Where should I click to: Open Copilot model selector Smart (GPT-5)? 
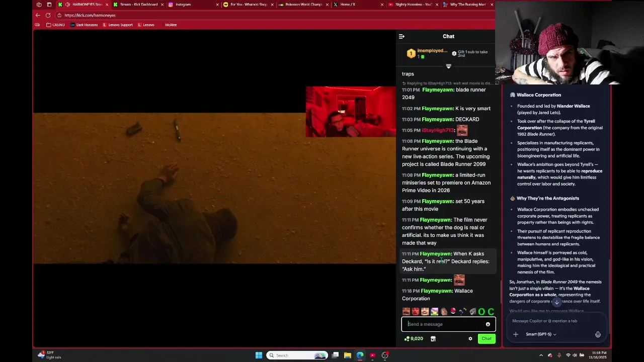click(x=541, y=334)
